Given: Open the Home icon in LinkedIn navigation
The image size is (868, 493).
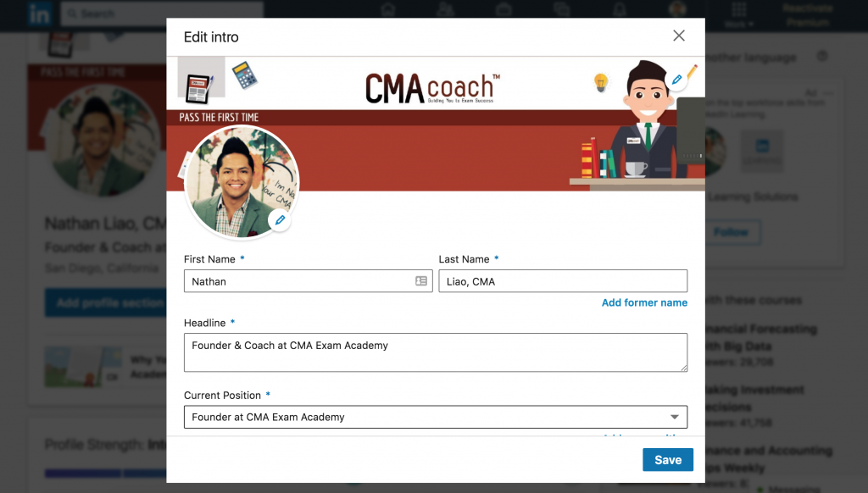Looking at the screenshot, I should (x=388, y=10).
